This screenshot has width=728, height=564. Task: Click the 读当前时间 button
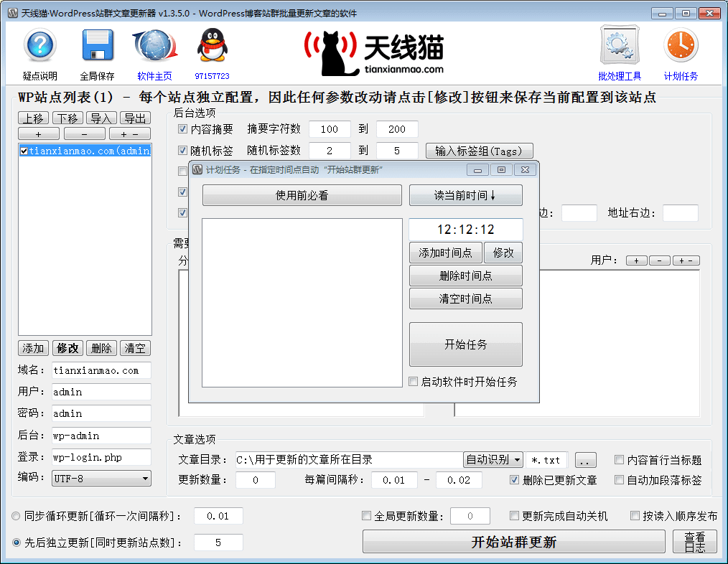coord(466,195)
